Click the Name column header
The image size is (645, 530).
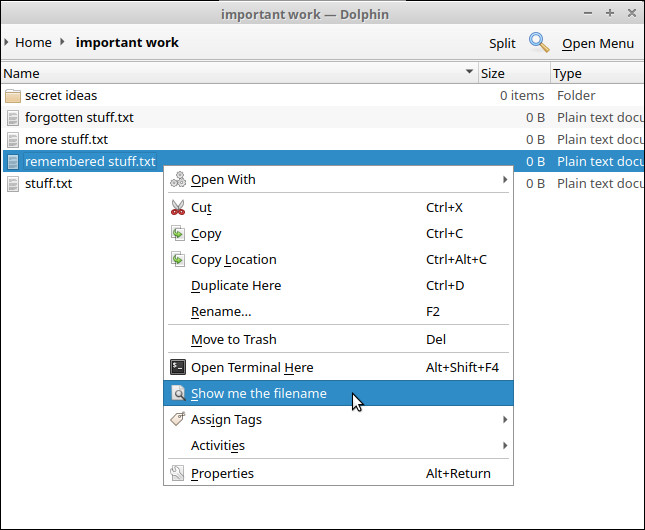tap(239, 73)
